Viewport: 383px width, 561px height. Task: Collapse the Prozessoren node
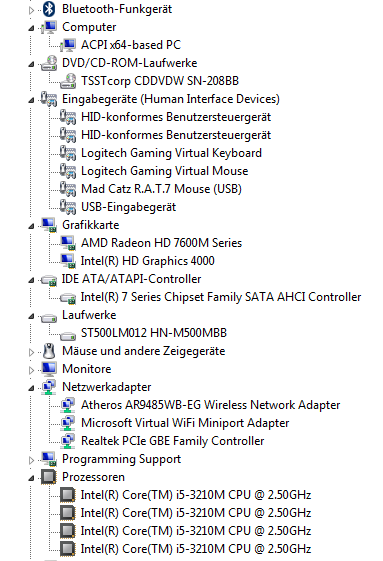31,478
